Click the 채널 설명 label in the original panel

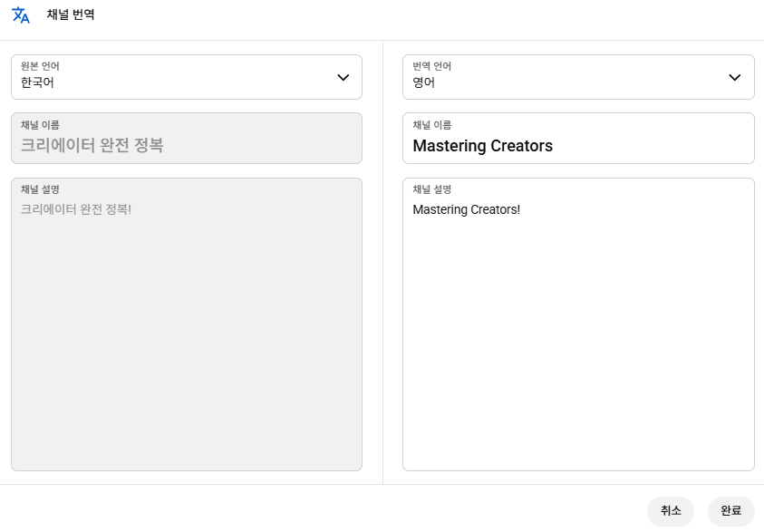tap(40, 189)
